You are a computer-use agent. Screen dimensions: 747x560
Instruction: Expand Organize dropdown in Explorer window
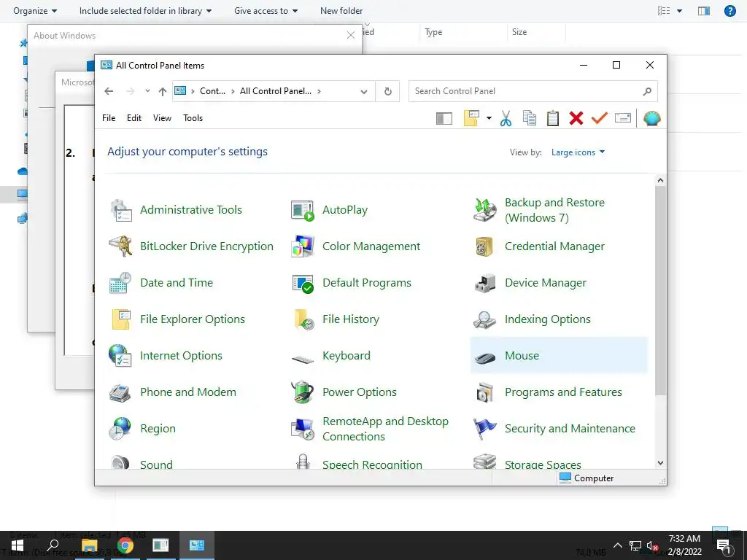pos(35,10)
